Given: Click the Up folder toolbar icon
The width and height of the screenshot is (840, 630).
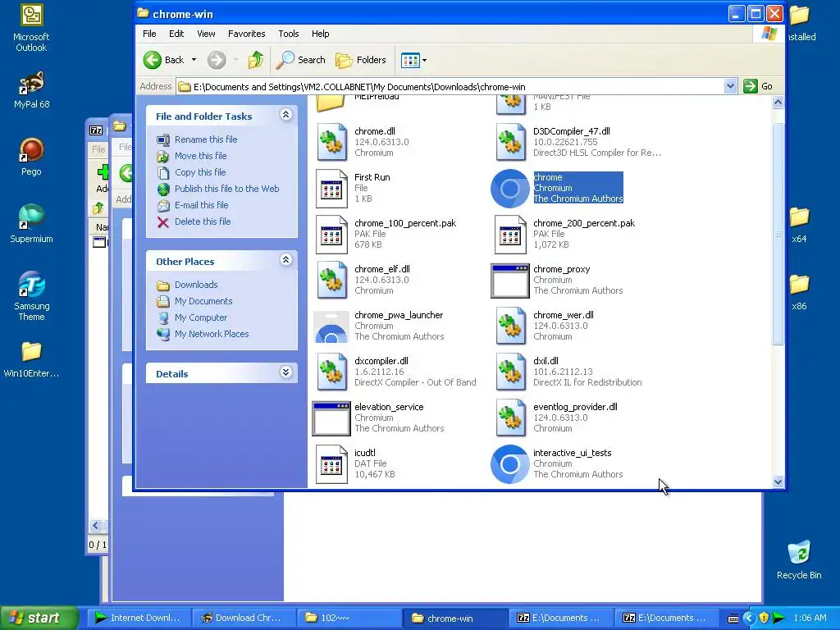Looking at the screenshot, I should click(256, 60).
